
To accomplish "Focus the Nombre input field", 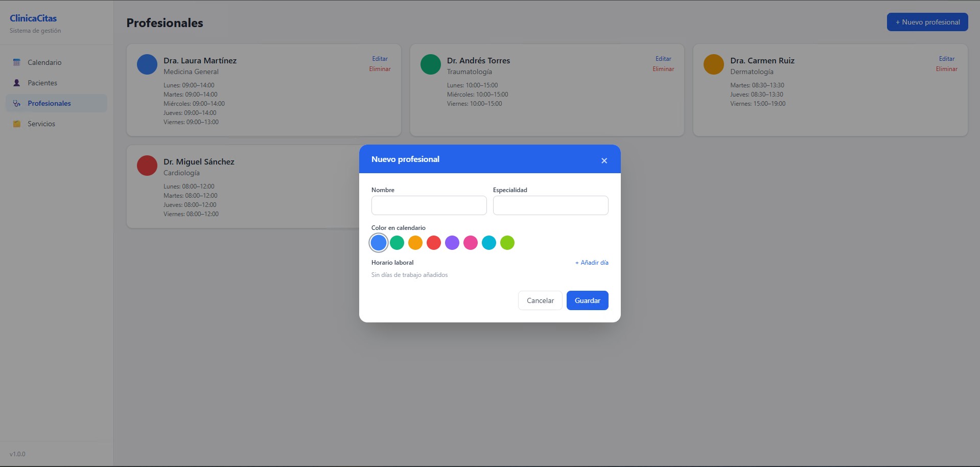I will 429,205.
